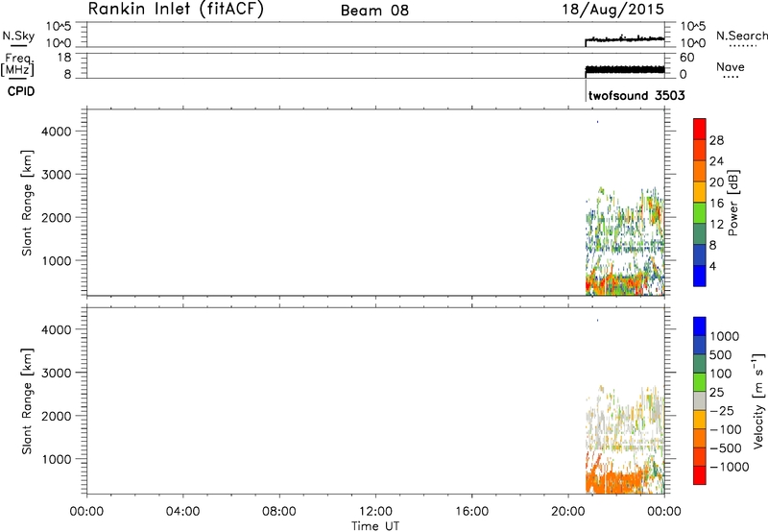Pick the top red power colorbar segment
The height and width of the screenshot is (532, 768).
700,129
